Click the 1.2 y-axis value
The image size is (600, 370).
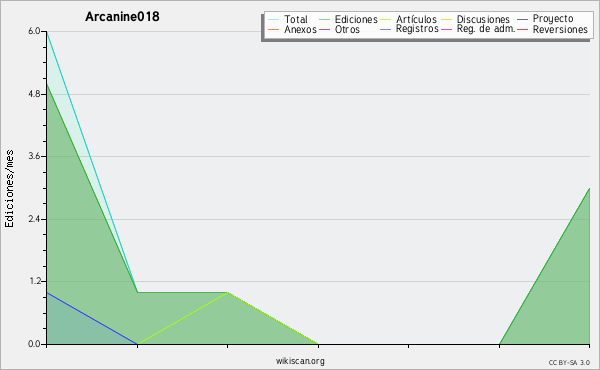coord(34,282)
